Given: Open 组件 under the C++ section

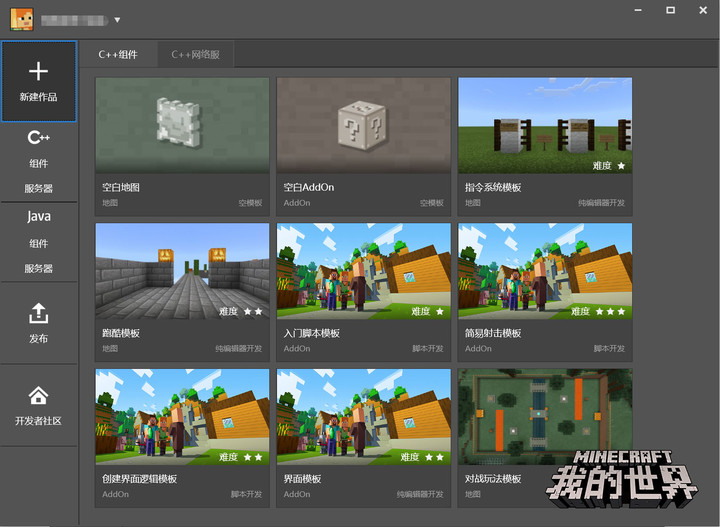Looking at the screenshot, I should click(39, 163).
